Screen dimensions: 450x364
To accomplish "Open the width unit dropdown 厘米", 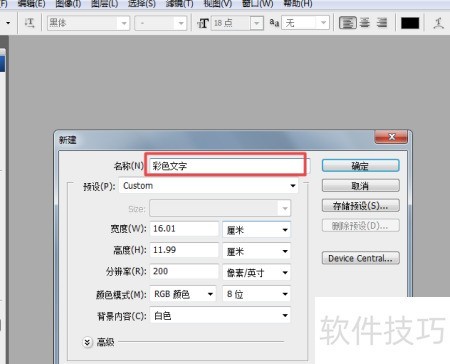I will coord(256,229).
